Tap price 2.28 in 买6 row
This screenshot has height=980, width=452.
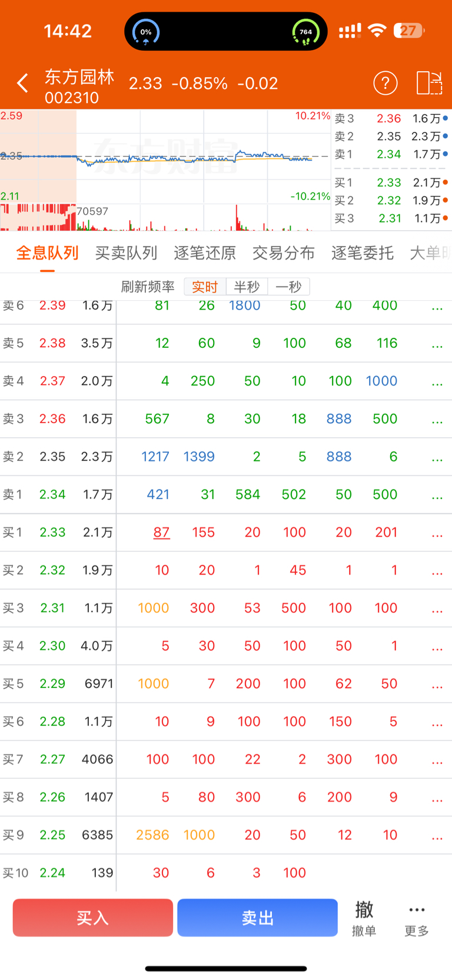pos(52,722)
